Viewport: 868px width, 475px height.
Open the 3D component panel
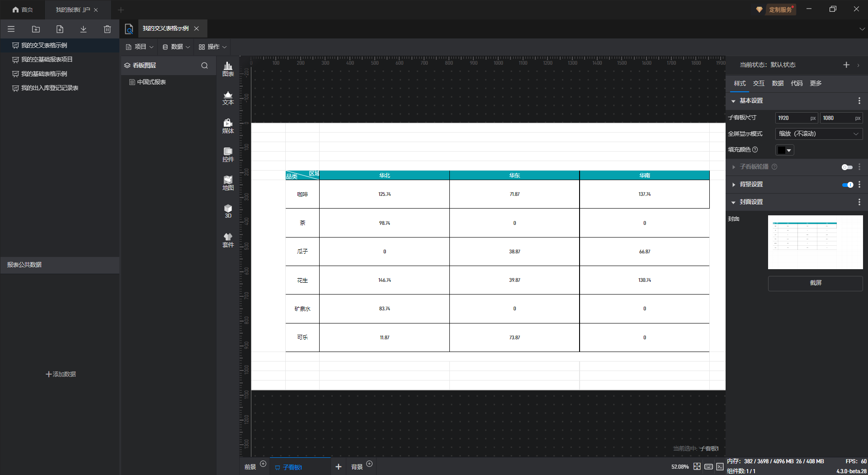228,211
